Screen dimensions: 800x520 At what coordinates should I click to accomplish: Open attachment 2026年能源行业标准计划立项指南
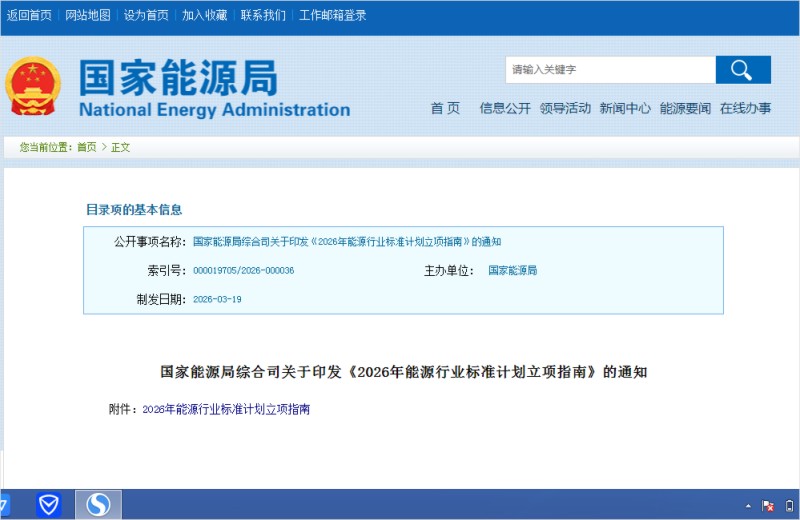(226, 409)
